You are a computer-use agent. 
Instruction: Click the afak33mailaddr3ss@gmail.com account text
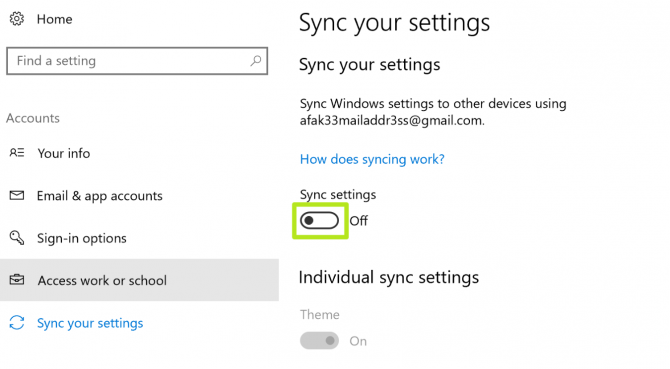pos(392,120)
